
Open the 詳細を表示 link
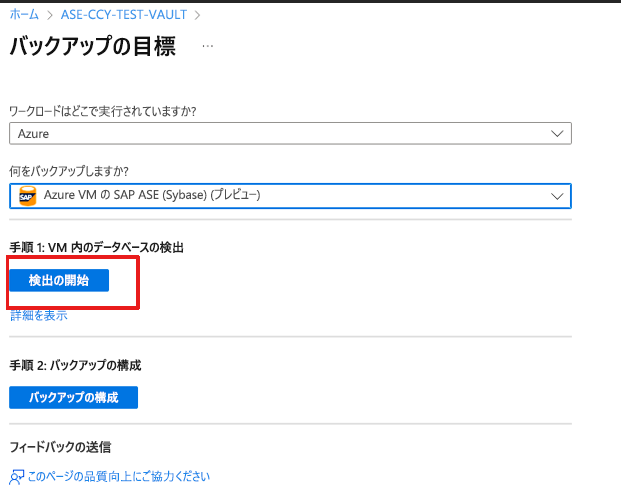coord(38,315)
